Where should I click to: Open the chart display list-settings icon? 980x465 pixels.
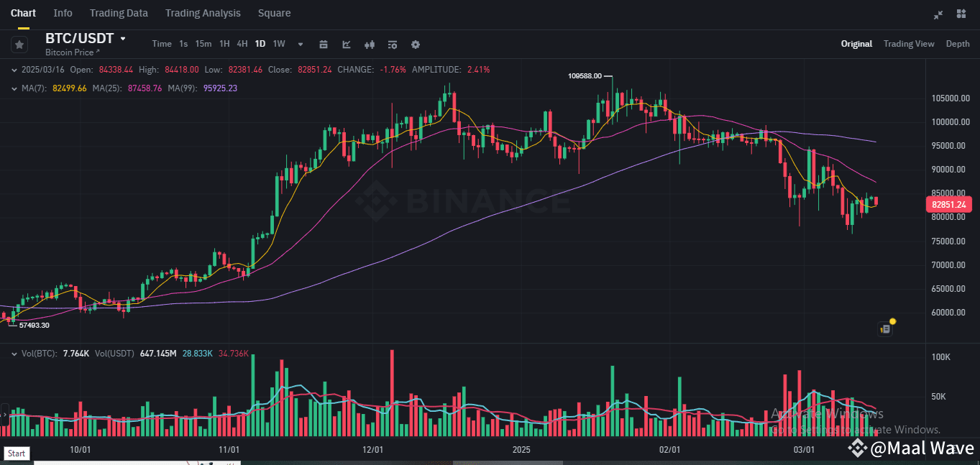392,44
